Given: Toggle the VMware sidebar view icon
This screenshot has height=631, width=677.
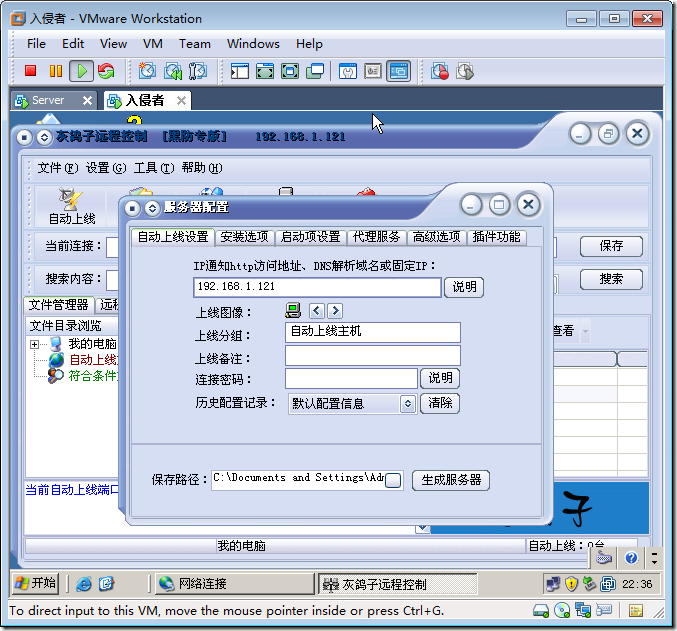Looking at the screenshot, I should pos(240,71).
